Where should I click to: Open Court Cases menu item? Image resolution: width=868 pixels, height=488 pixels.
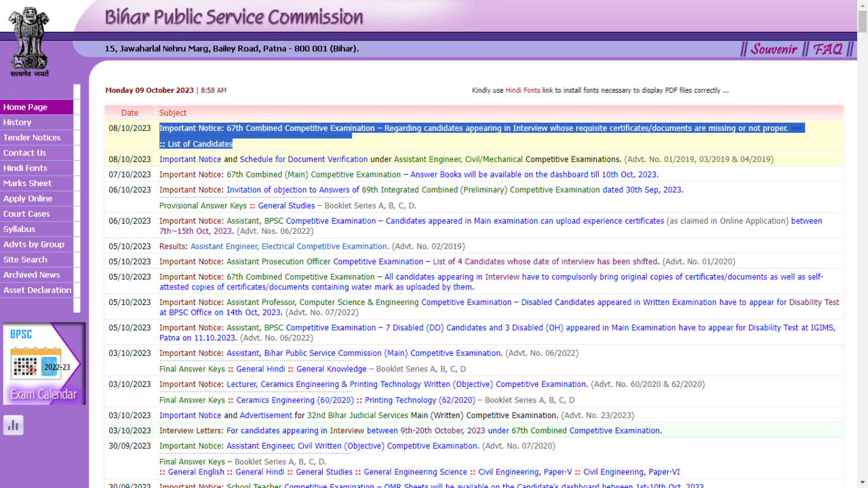37,214
